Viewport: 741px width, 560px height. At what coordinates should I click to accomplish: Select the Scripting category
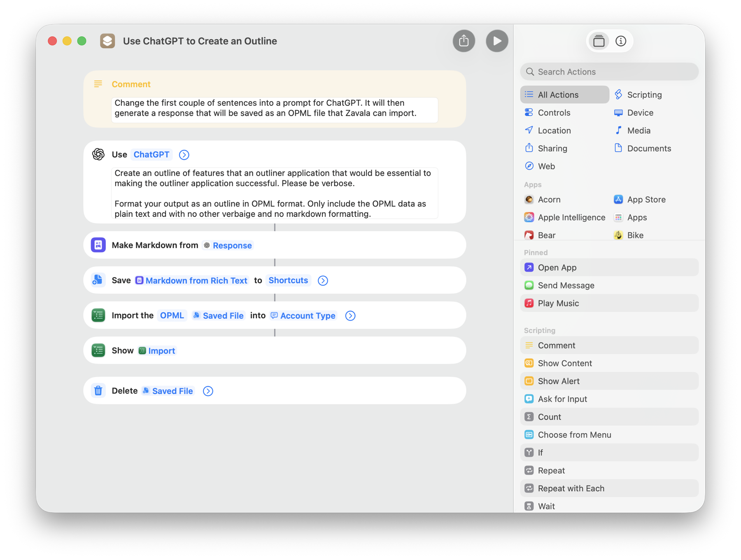(644, 95)
